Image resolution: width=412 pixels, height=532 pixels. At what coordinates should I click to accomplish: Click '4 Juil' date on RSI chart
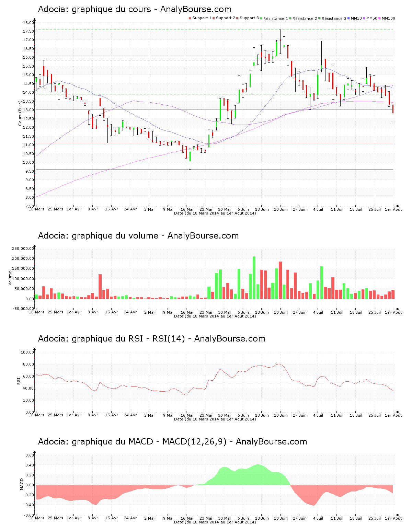tap(318, 415)
